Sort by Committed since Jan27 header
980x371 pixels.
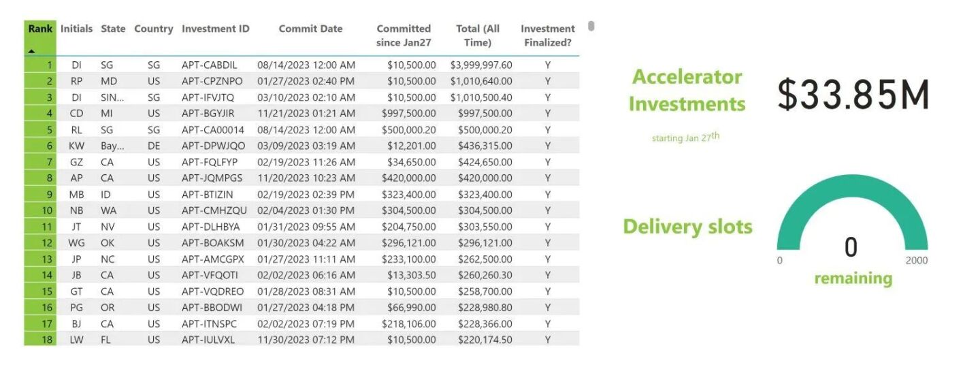404,35
